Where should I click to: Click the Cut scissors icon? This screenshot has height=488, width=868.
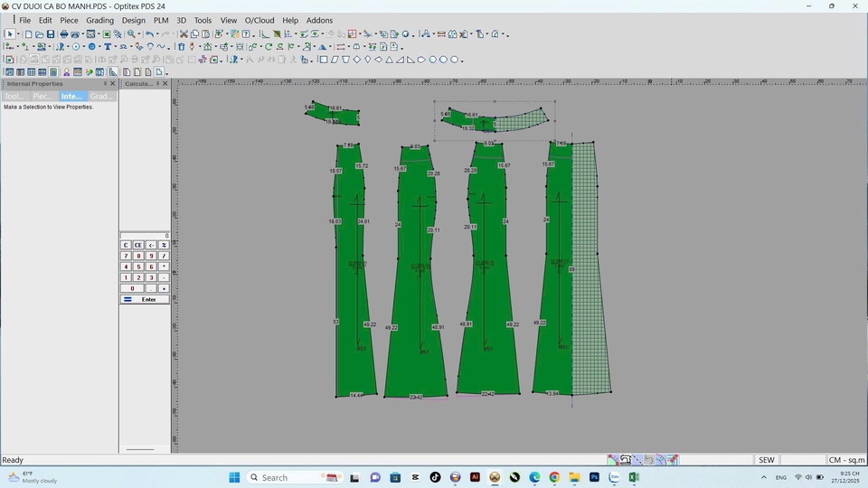pyautogui.click(x=184, y=34)
